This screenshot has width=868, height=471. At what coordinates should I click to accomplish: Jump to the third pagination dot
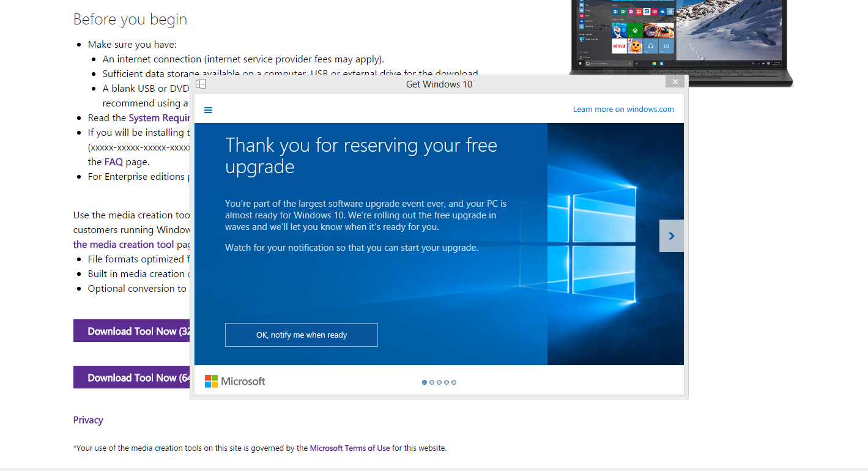tap(439, 382)
